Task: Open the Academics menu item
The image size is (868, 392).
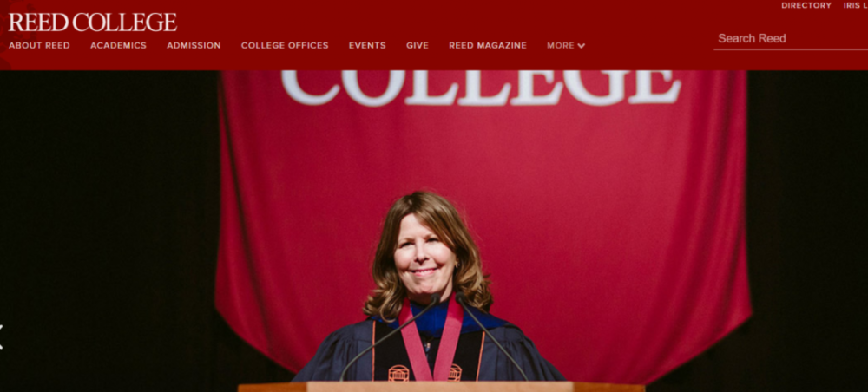Action: coord(118,46)
